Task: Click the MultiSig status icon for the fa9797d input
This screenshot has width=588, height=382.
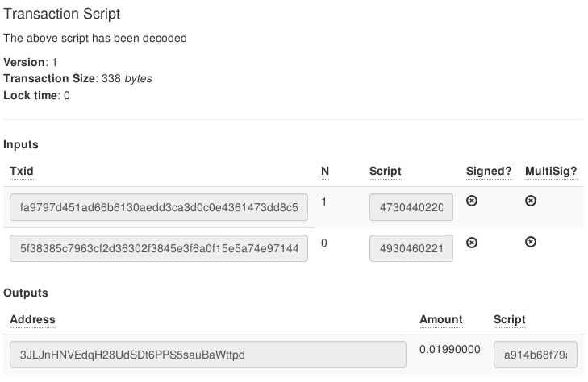Action: (531, 201)
